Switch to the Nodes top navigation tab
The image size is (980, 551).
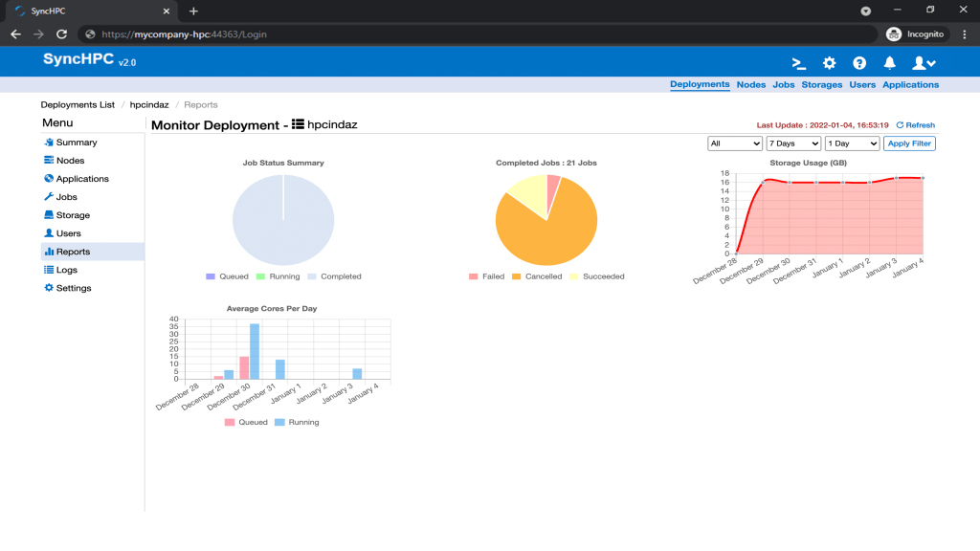coord(750,84)
